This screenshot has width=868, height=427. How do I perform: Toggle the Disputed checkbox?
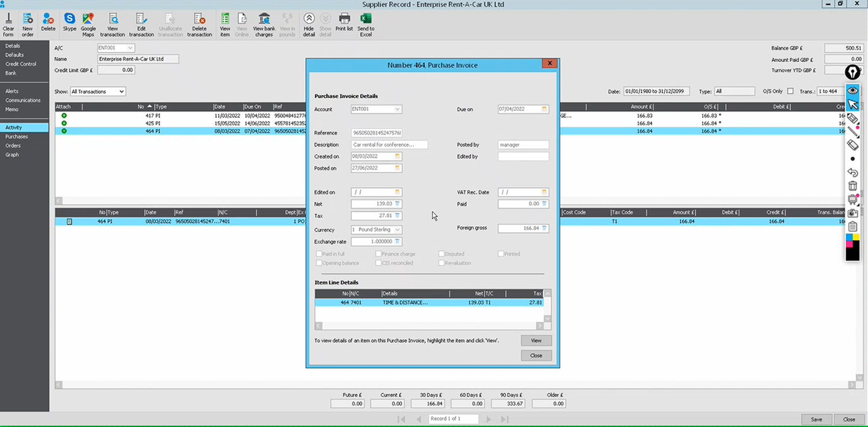click(x=441, y=254)
